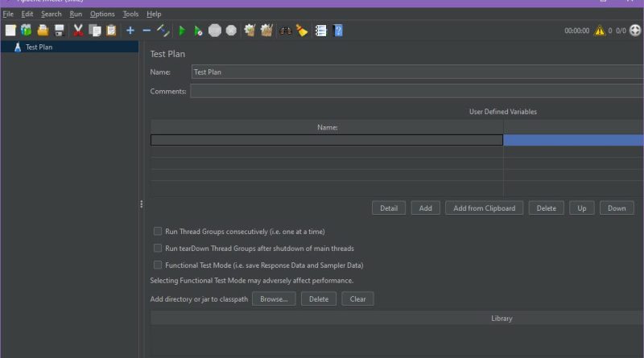Open the File menu

(x=8, y=14)
